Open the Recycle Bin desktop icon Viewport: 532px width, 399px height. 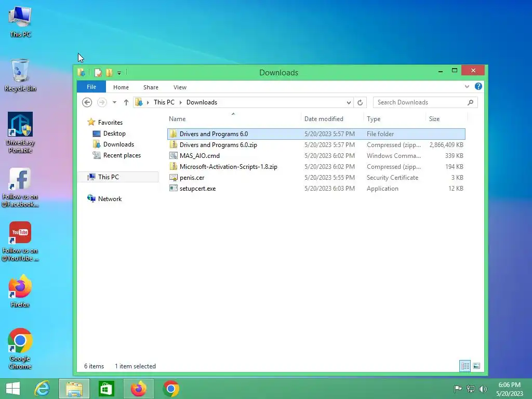[20, 75]
